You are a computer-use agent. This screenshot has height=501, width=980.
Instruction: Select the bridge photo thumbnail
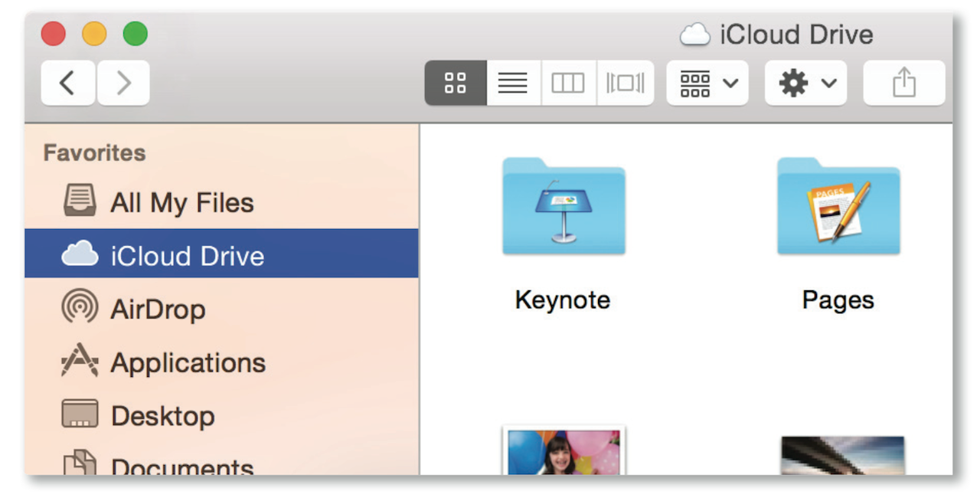coord(842,456)
